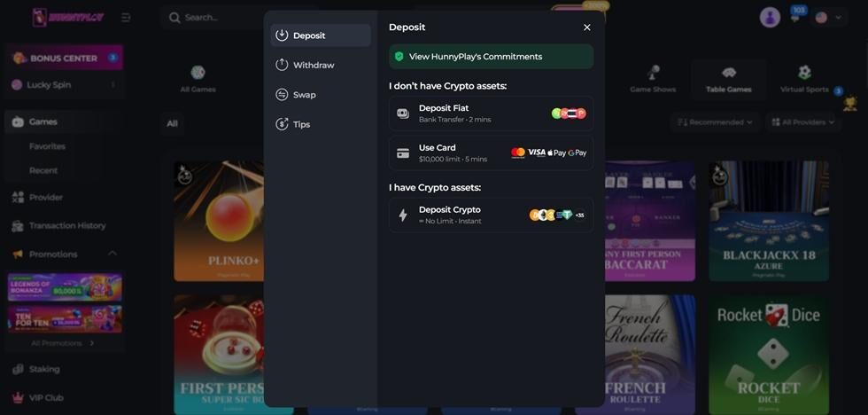This screenshot has height=415, width=868.
Task: Open the All Providers filter dropdown
Action: coord(802,121)
